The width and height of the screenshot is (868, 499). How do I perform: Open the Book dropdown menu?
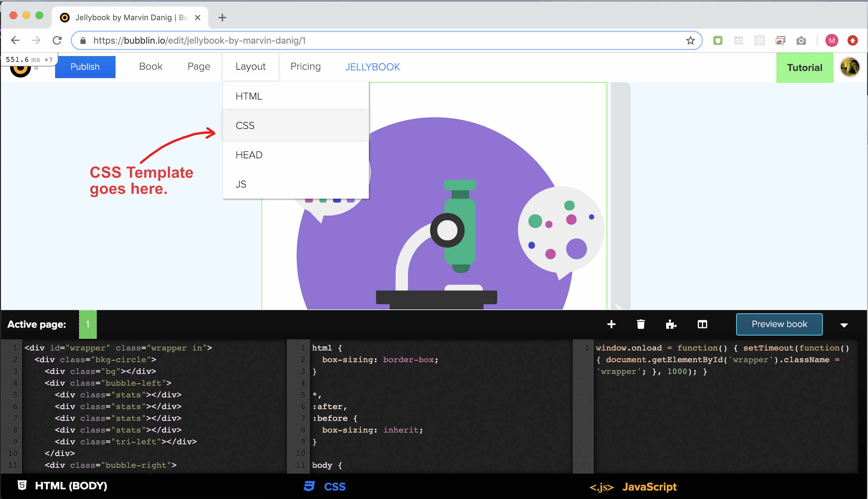click(x=151, y=66)
